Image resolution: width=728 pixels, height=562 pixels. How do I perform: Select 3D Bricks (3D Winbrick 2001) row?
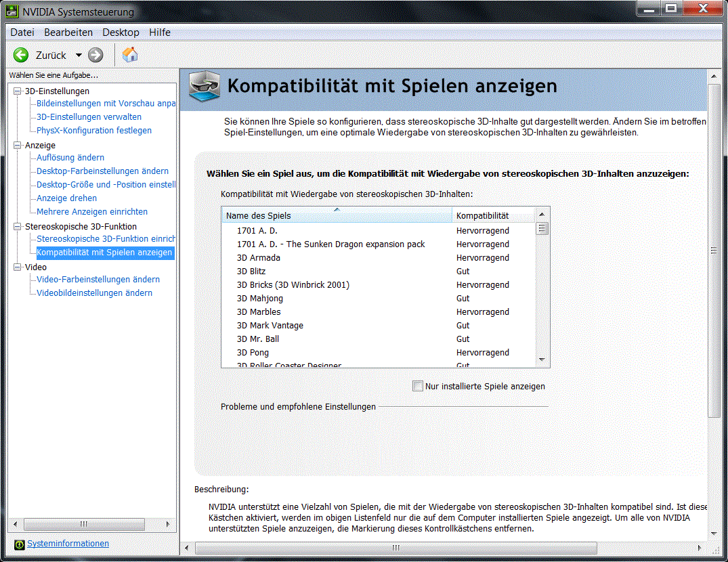(x=379, y=284)
